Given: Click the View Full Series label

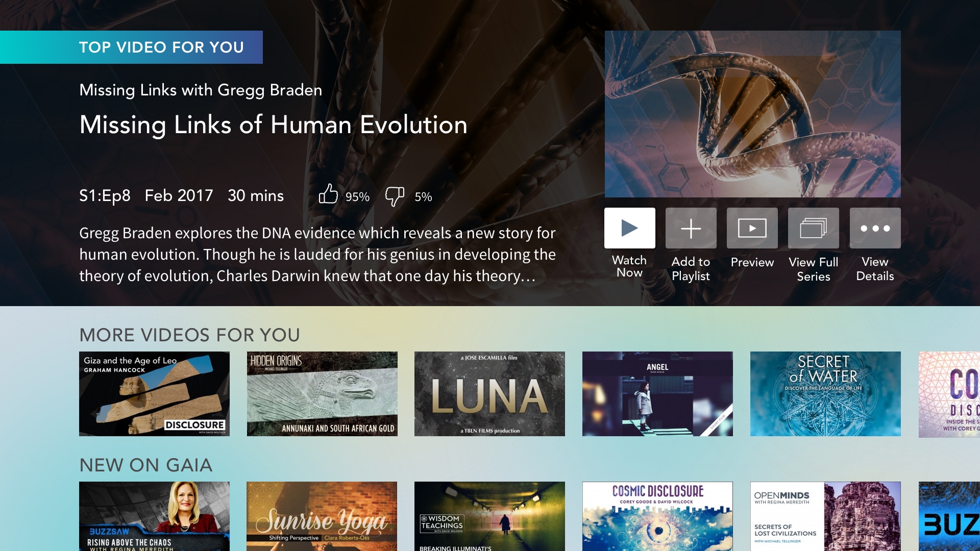Looking at the screenshot, I should (813, 269).
